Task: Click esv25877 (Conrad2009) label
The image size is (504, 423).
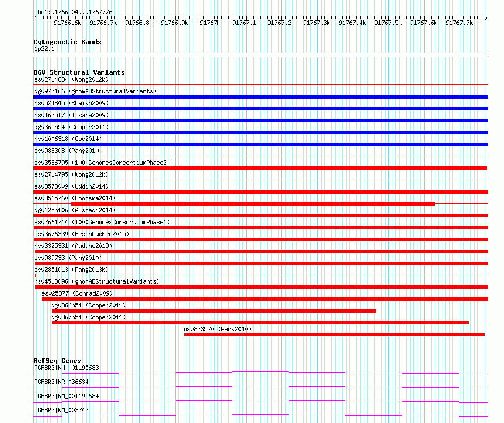Action: coord(77,293)
